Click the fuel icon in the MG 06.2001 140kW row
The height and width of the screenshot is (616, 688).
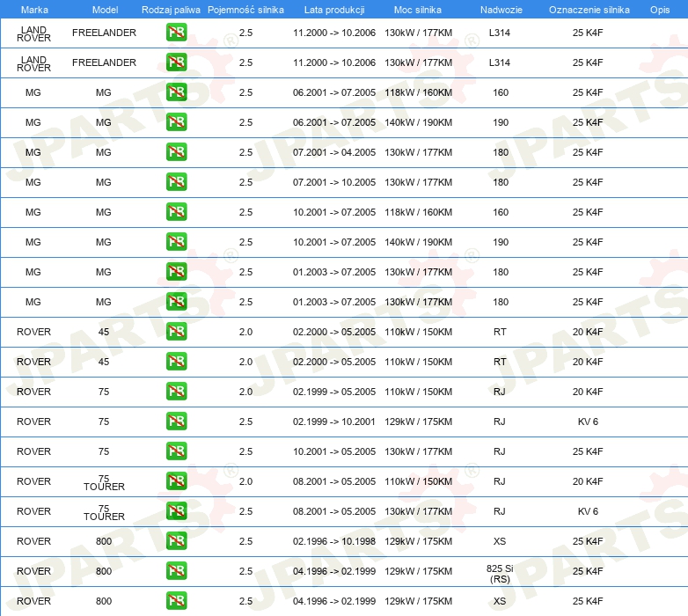click(176, 122)
